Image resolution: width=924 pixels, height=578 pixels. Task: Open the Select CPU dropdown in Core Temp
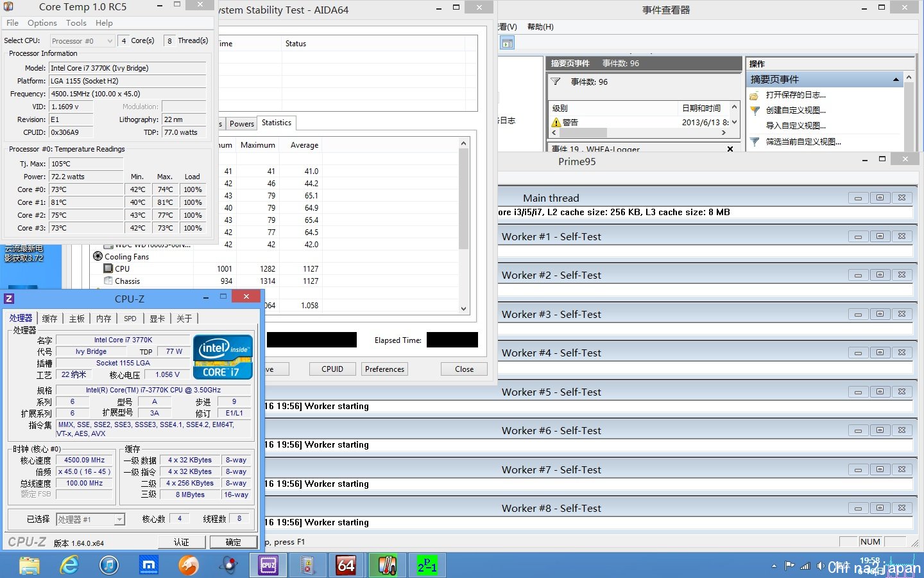click(82, 40)
